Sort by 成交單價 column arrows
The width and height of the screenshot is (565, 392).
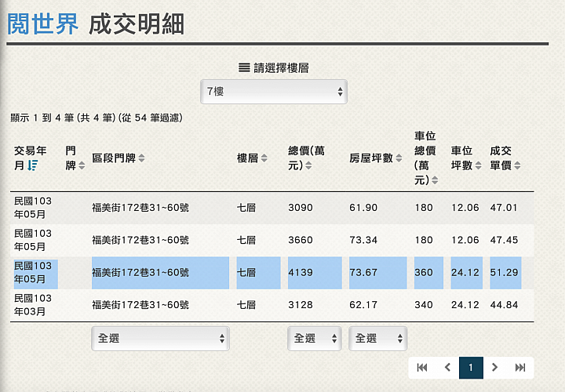(x=517, y=165)
